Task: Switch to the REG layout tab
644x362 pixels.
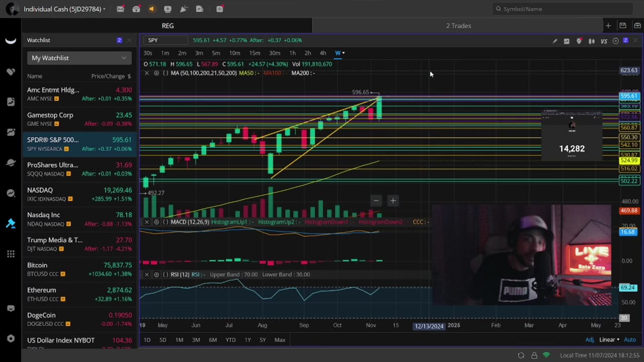Action: (168, 26)
